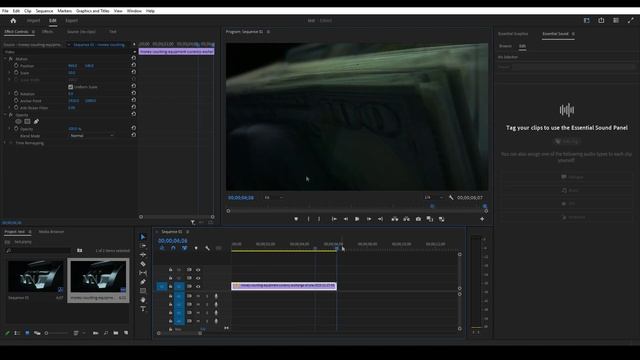Select the Selection tool in the toolbox
The image size is (640, 360).
pos(143,237)
